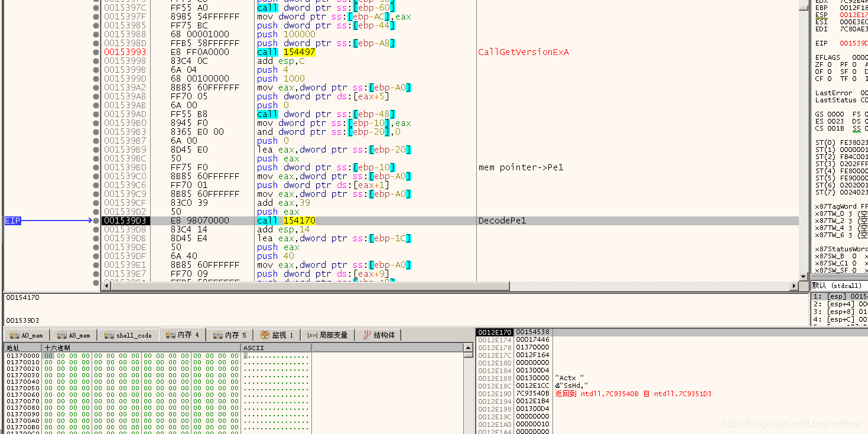Select address 001539A2 in disassembly

coord(125,88)
